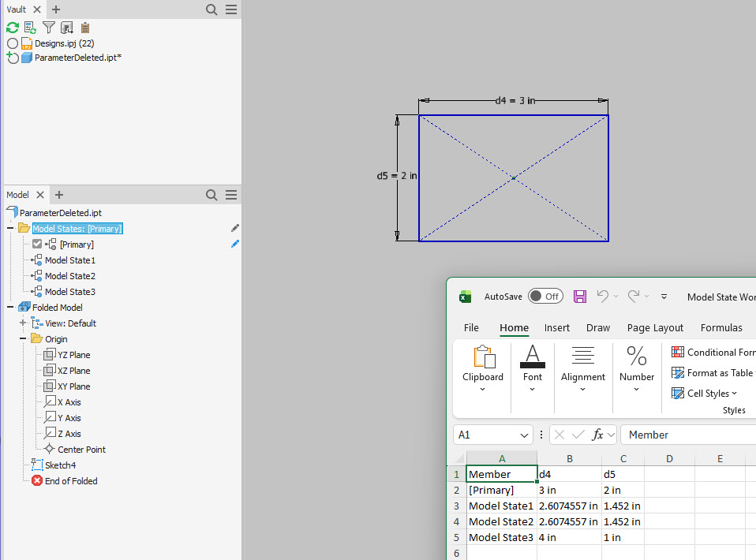Toggle the [Primary] model state checkbox
This screenshot has width=756, height=560.
click(x=37, y=244)
